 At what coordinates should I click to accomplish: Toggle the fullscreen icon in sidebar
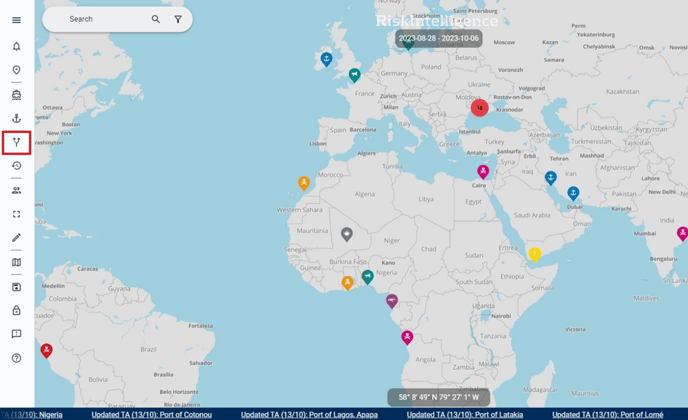click(16, 214)
